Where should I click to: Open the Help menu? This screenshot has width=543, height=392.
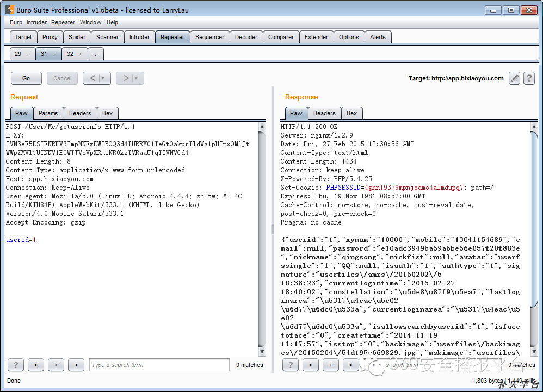pyautogui.click(x=112, y=22)
